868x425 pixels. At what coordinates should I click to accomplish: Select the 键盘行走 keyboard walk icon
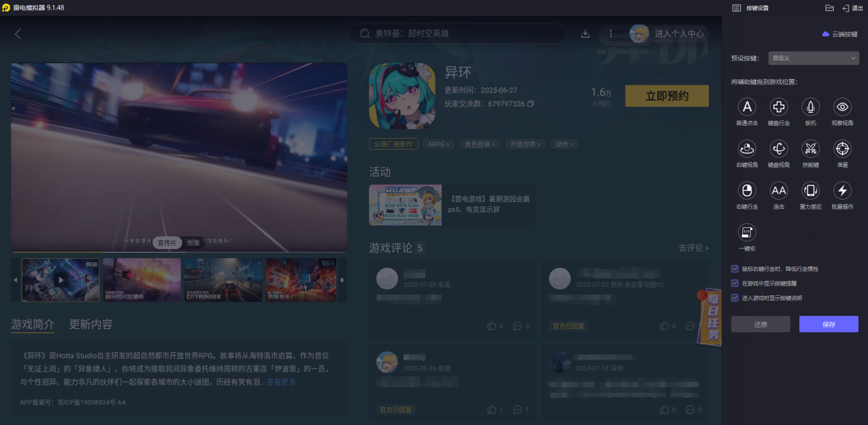pyautogui.click(x=778, y=108)
